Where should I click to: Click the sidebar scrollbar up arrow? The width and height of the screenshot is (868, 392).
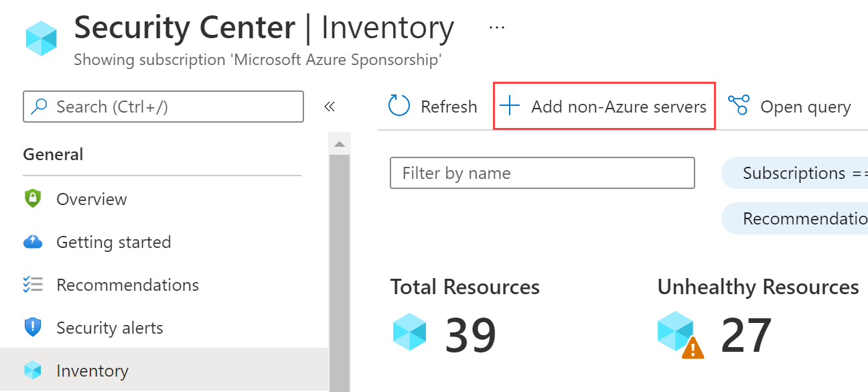coord(339,144)
